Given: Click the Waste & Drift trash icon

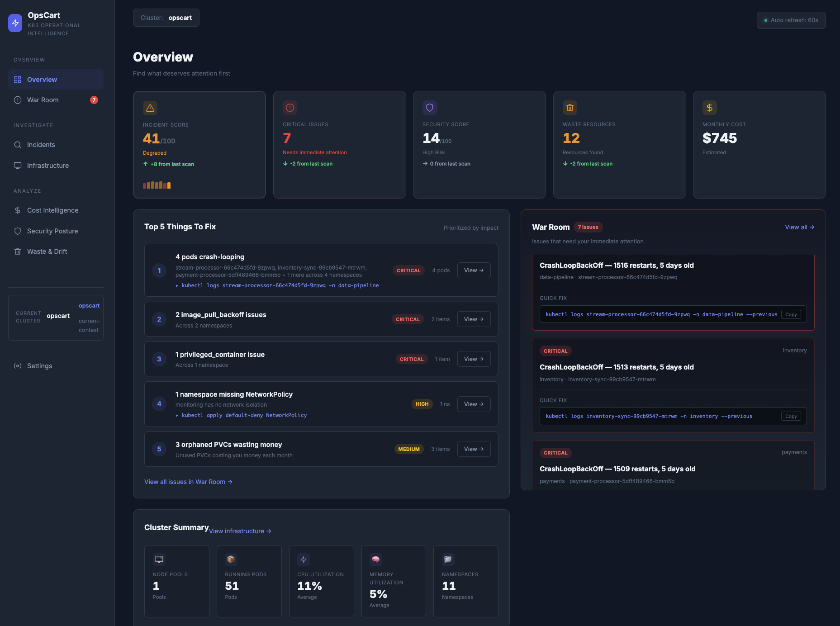Looking at the screenshot, I should pos(18,251).
